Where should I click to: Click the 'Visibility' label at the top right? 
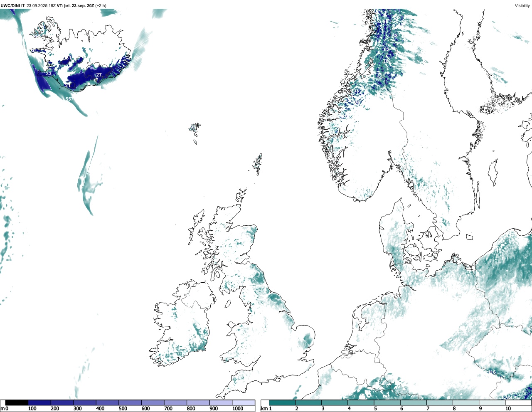tap(522, 5)
